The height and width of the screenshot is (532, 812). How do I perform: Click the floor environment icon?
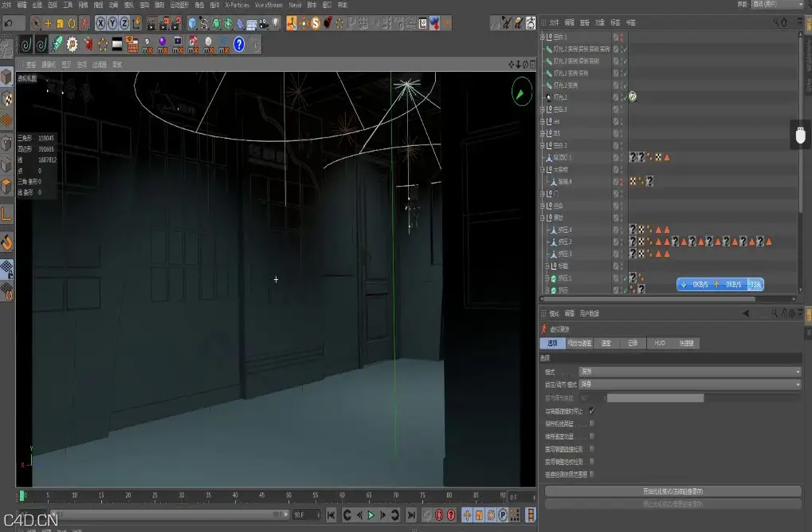click(252, 23)
